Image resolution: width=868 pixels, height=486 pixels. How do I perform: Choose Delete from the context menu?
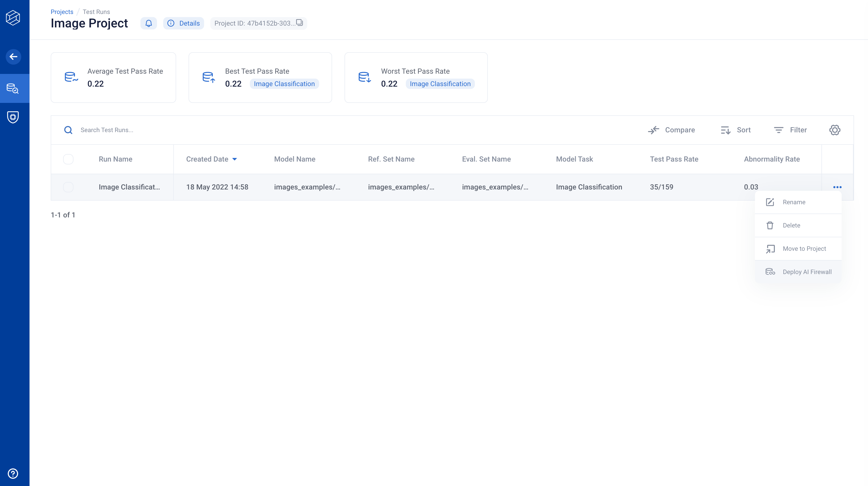798,225
